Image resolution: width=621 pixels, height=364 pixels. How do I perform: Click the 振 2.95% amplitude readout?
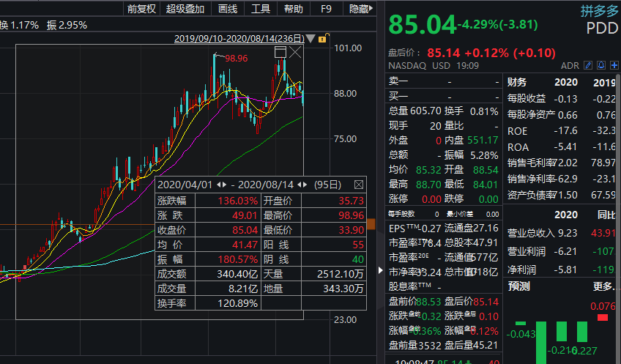pyautogui.click(x=67, y=26)
